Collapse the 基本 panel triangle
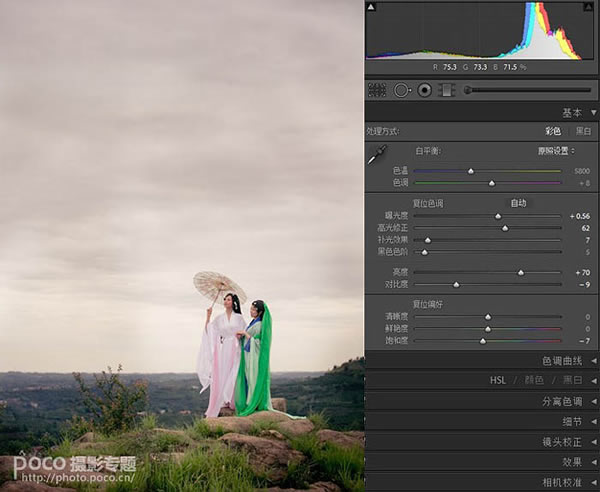Viewport: 600px width, 492px height. point(593,113)
